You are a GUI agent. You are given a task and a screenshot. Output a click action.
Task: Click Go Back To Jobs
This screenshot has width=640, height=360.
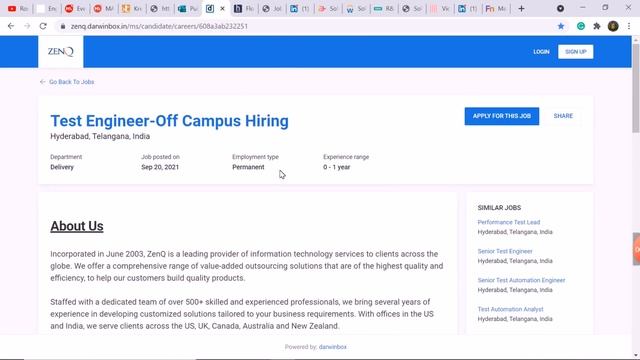tap(67, 82)
